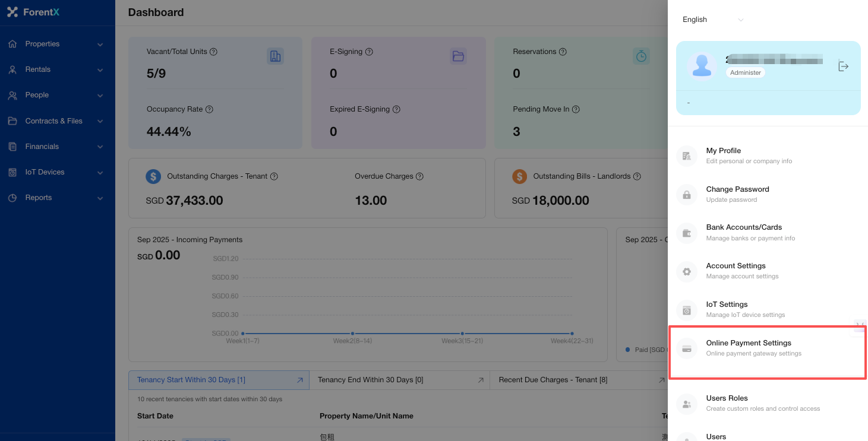Click the Change Password lock icon
This screenshot has height=441, width=868.
(687, 195)
